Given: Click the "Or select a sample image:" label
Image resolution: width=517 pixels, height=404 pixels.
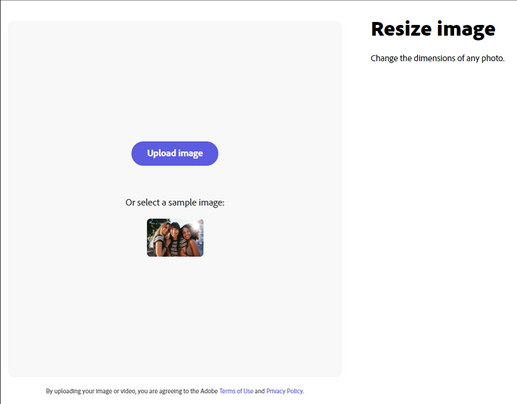Looking at the screenshot, I should (175, 203).
